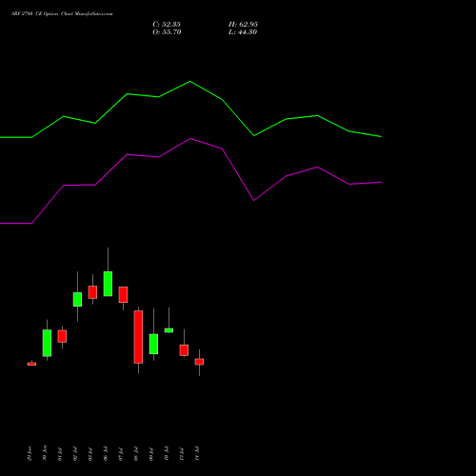Select the 01 Jul date label

click(x=60, y=454)
